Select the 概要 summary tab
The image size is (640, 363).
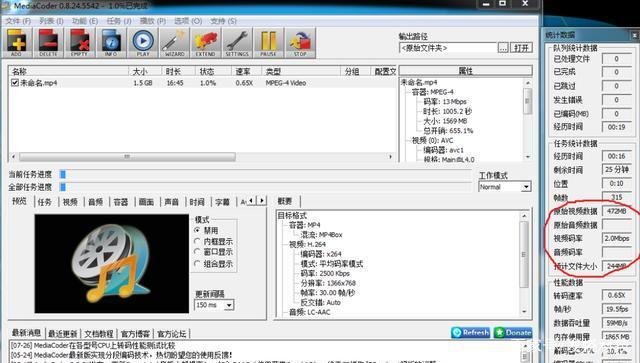coord(285,201)
